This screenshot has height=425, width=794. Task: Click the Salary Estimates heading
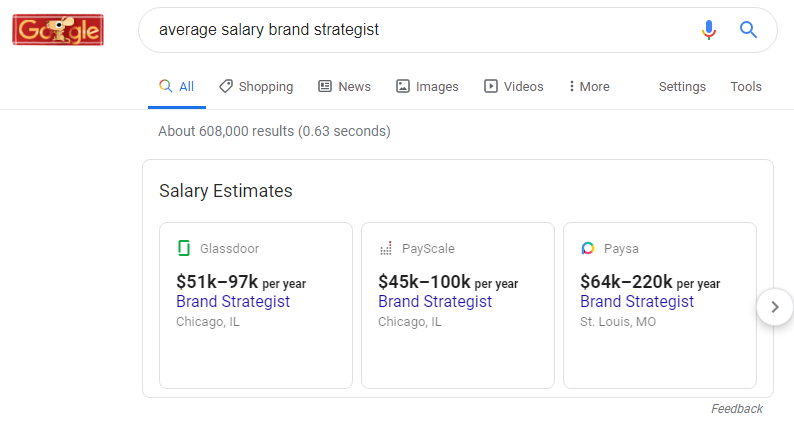coord(226,191)
